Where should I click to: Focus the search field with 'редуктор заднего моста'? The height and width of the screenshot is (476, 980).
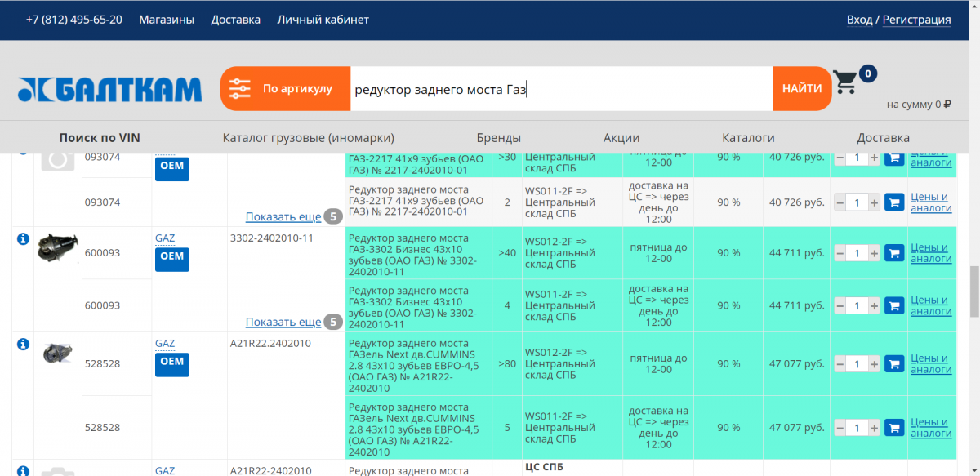[x=561, y=88]
